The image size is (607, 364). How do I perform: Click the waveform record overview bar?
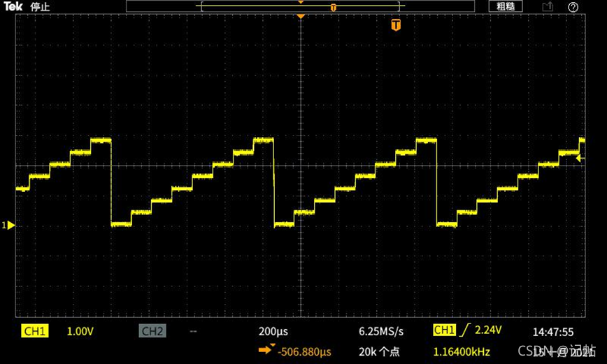(301, 6)
